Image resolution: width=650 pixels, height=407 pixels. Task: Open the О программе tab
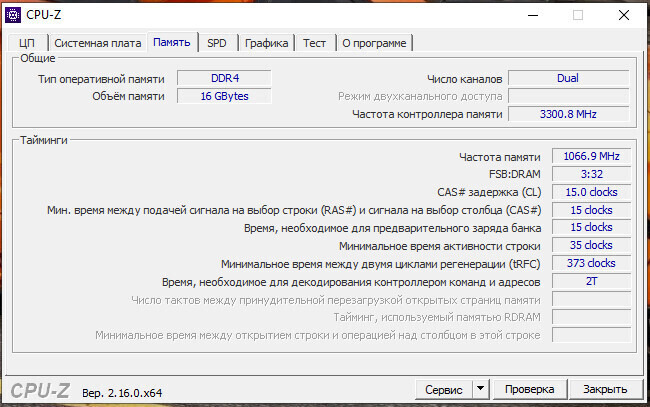click(x=374, y=43)
